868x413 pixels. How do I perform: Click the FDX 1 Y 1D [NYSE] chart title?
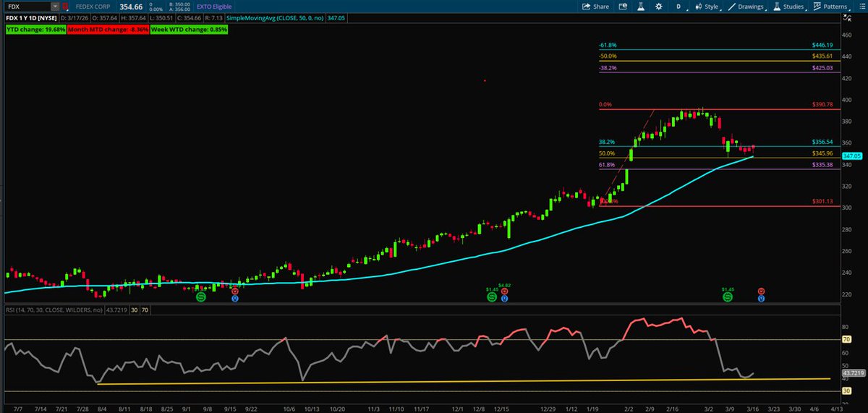[31, 18]
